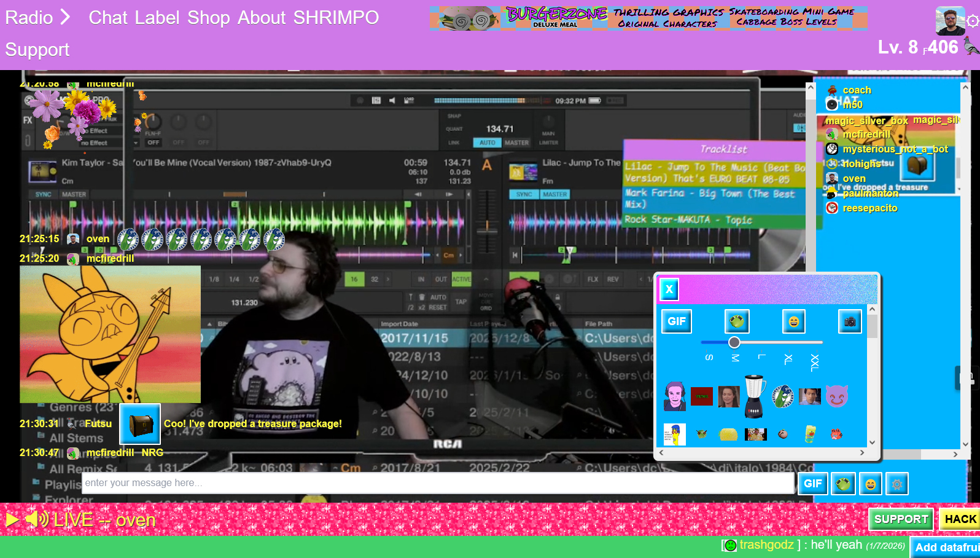The width and height of the screenshot is (980, 558).
Task: Click the green SUPPORT button
Action: pyautogui.click(x=901, y=519)
